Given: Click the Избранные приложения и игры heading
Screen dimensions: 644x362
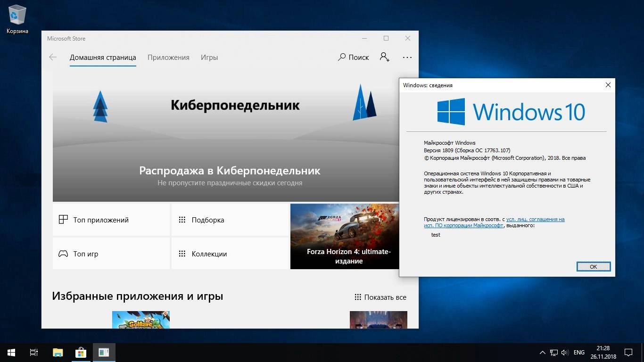Looking at the screenshot, I should pyautogui.click(x=138, y=296).
